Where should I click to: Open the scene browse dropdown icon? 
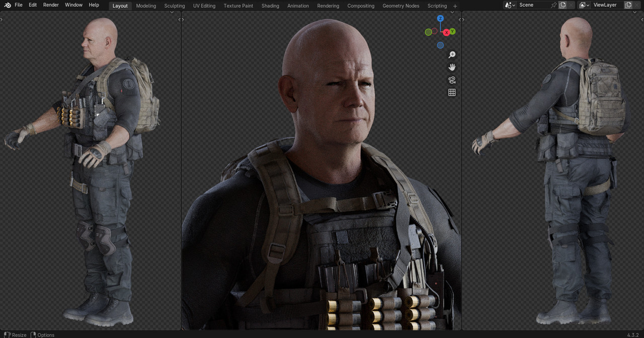point(510,5)
